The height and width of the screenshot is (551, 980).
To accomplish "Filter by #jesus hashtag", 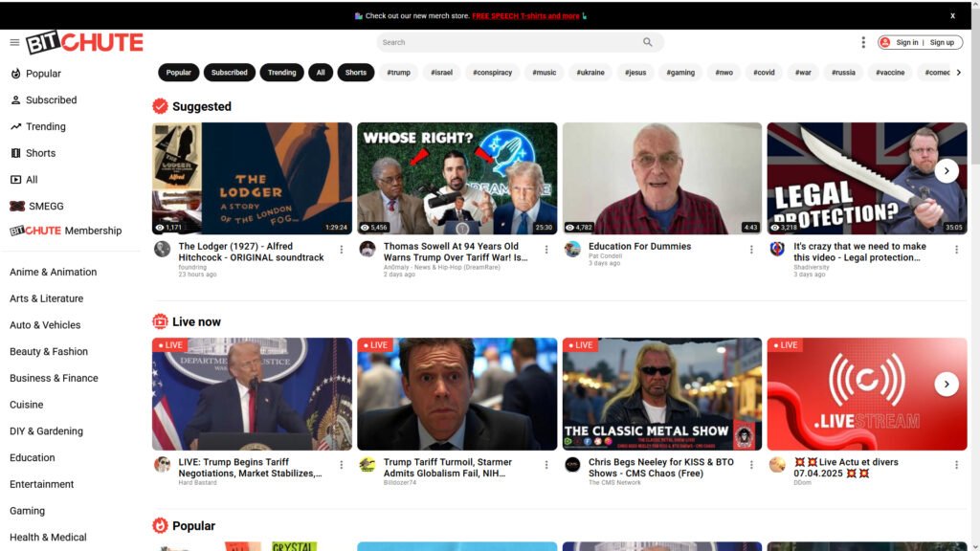I will coord(635,73).
